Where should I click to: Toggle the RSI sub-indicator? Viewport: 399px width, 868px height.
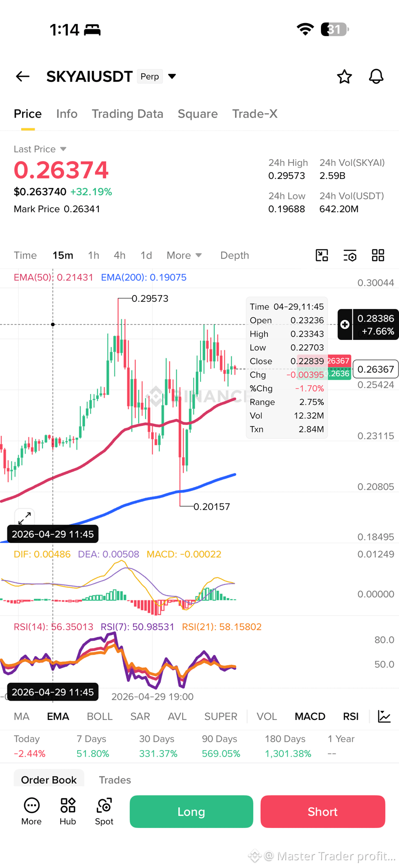(351, 717)
